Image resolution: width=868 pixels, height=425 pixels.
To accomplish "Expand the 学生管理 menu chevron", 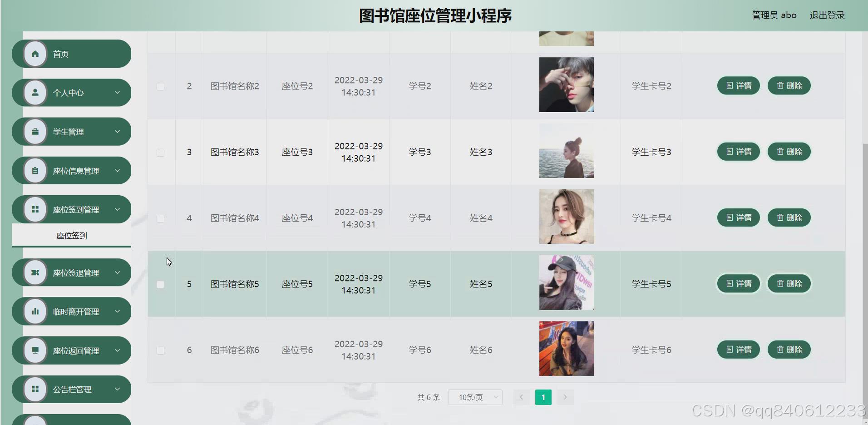I will click(x=118, y=132).
